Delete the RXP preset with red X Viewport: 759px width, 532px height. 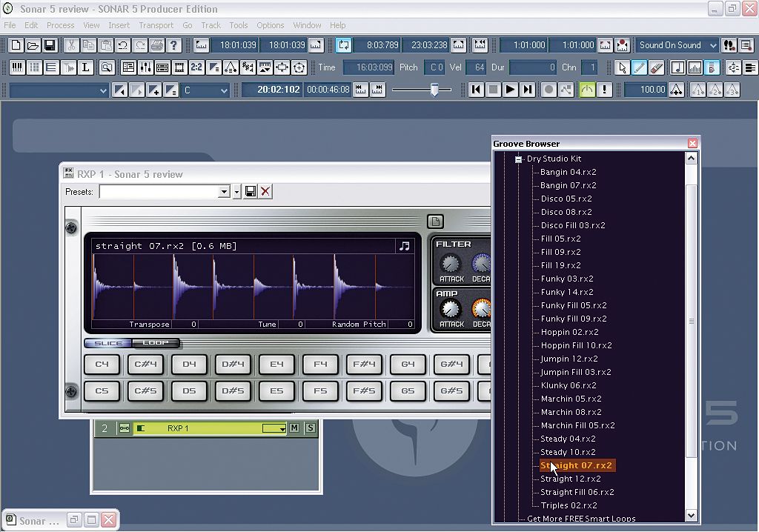pyautogui.click(x=265, y=192)
